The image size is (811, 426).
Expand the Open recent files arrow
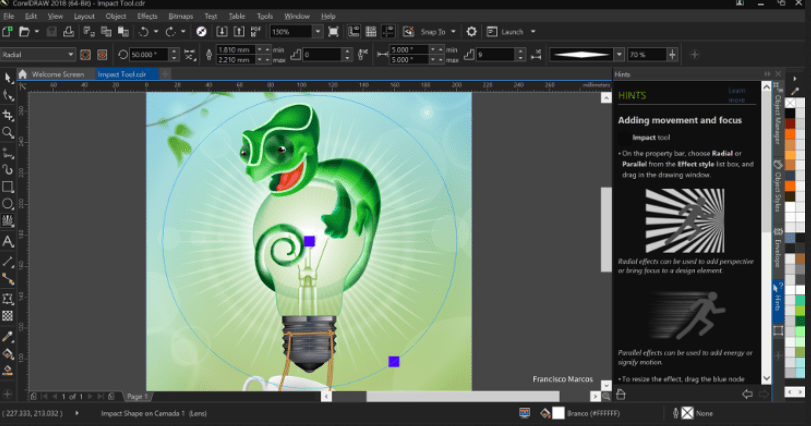37,32
